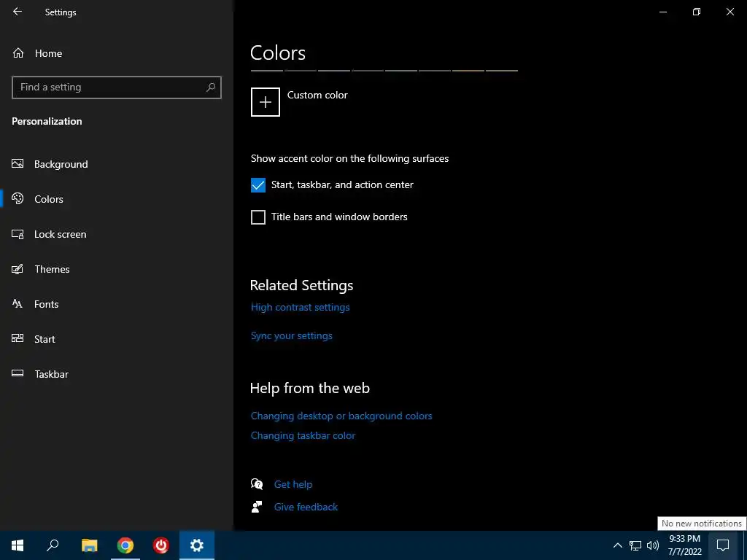Go back using the Settings back arrow
The image size is (747, 560).
point(18,12)
